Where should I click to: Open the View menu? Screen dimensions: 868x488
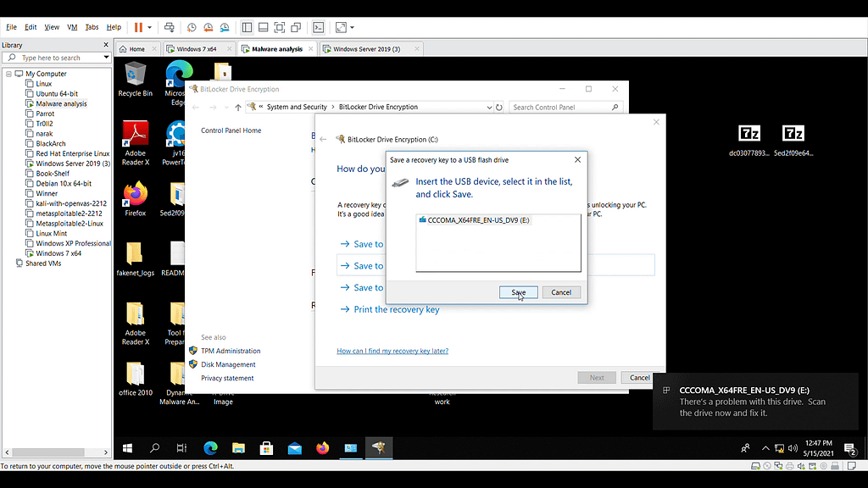tap(52, 26)
